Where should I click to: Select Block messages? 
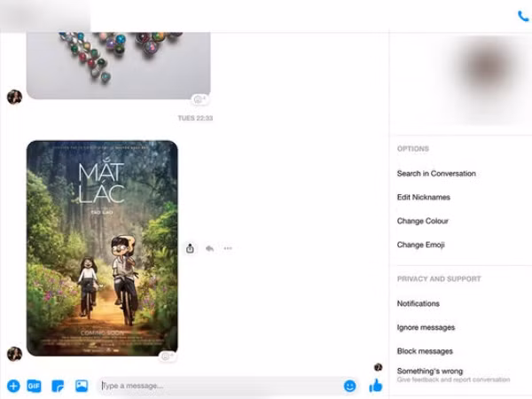tap(425, 351)
